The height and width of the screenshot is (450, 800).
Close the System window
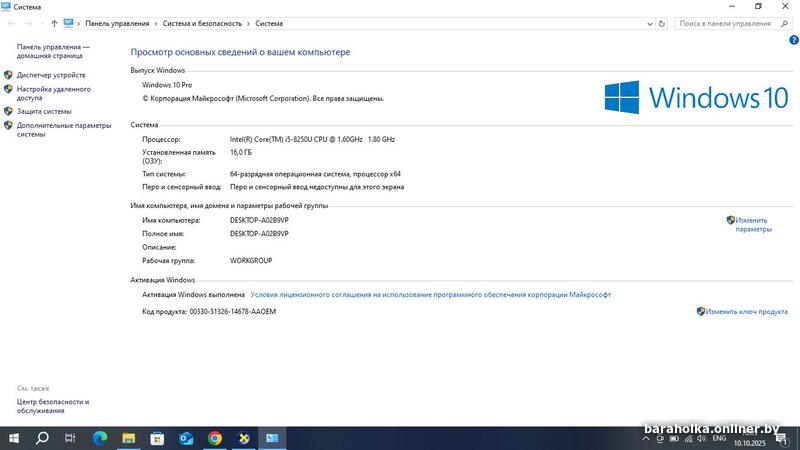point(785,7)
